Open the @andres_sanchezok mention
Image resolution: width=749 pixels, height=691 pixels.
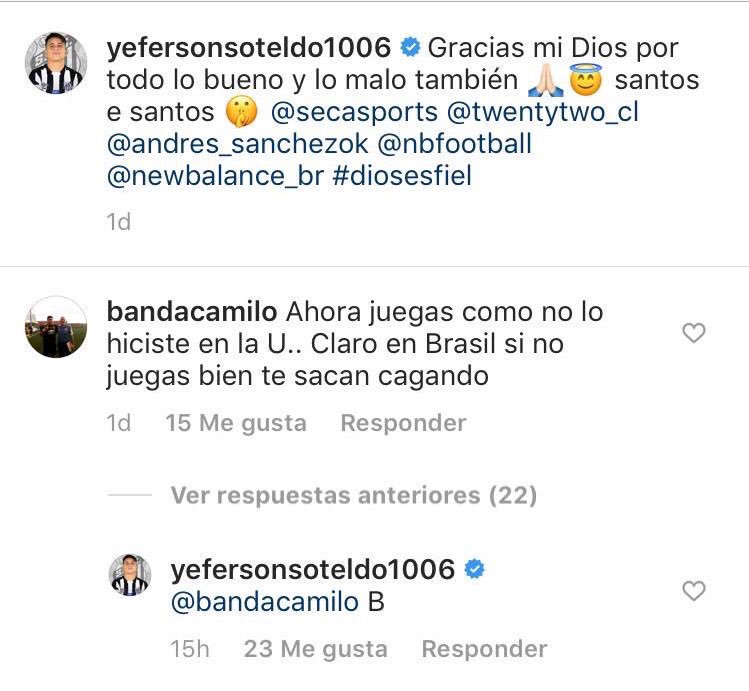point(219,144)
